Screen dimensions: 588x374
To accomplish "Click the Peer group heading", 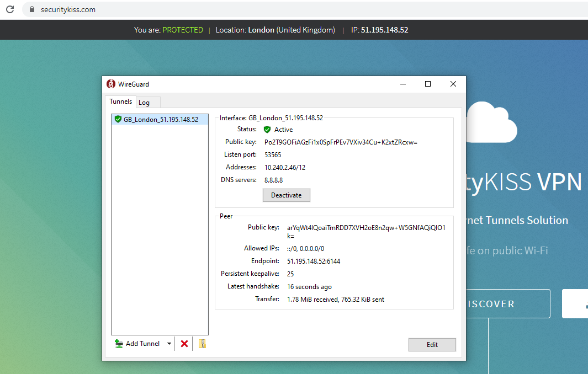I will (226, 216).
